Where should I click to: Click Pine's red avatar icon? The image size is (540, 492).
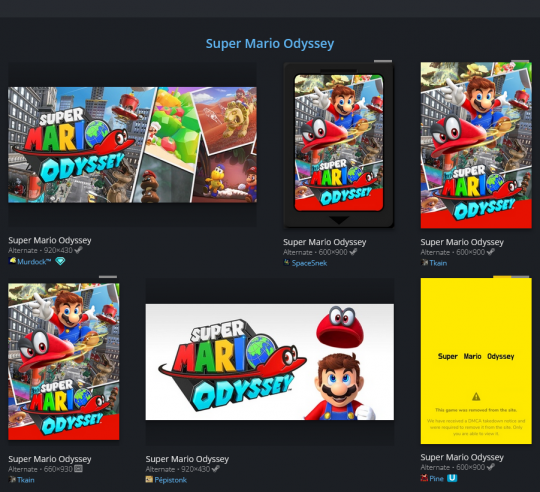pos(424,478)
